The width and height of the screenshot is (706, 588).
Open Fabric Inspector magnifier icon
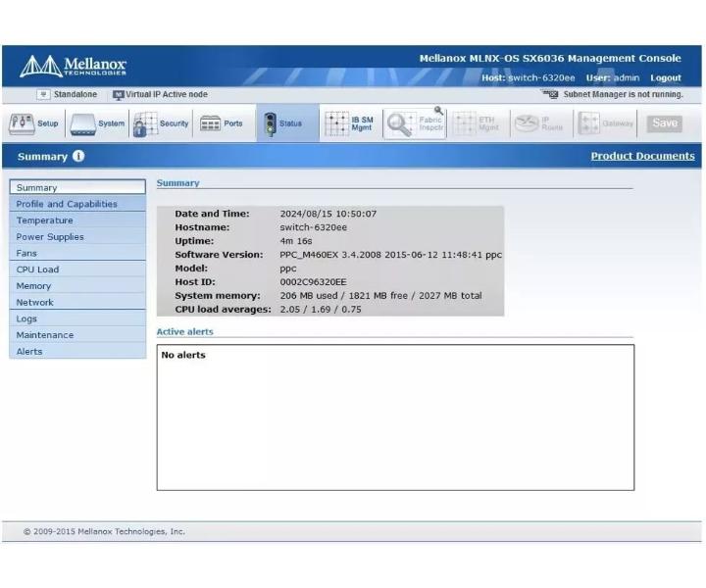(400, 124)
